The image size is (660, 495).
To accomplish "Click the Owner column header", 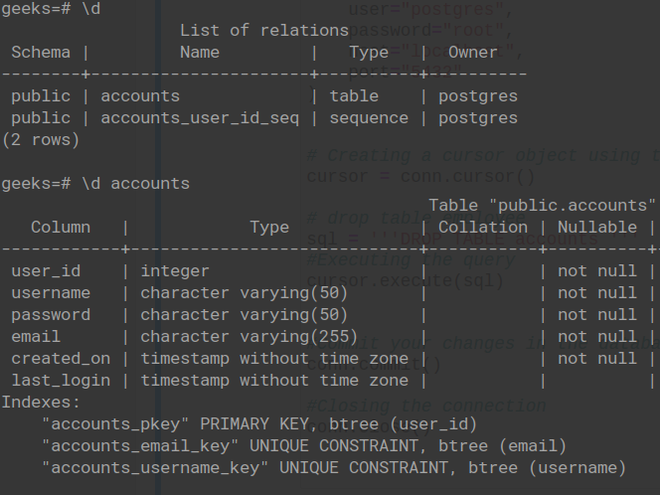I will [473, 52].
